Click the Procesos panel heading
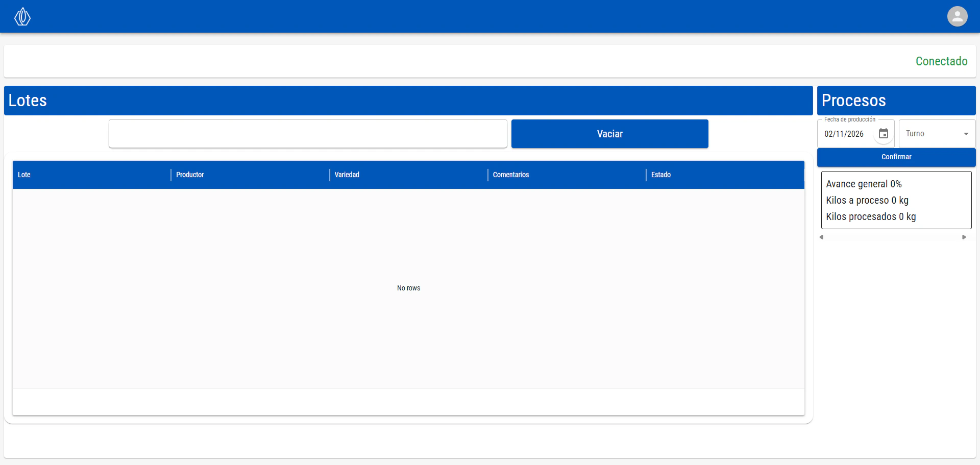The image size is (980, 465). coord(853,101)
